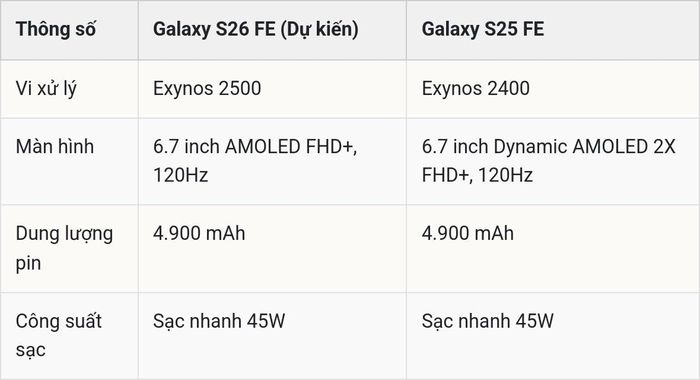Click the 'Màn hình' row label
This screenshot has width=700, height=380.
(55, 146)
